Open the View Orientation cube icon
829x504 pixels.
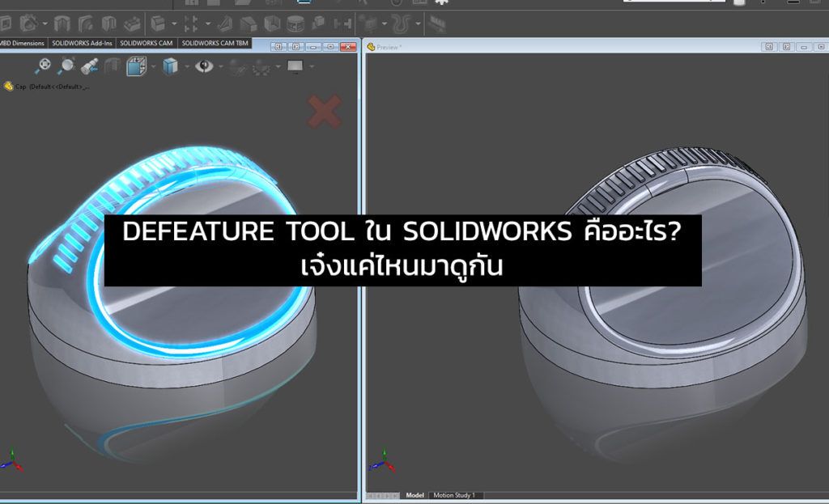[136, 66]
